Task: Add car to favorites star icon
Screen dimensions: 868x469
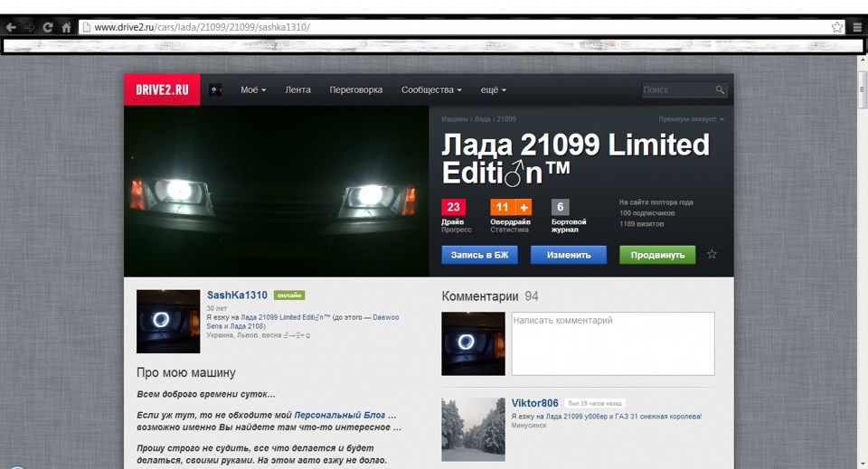Action: click(x=712, y=255)
